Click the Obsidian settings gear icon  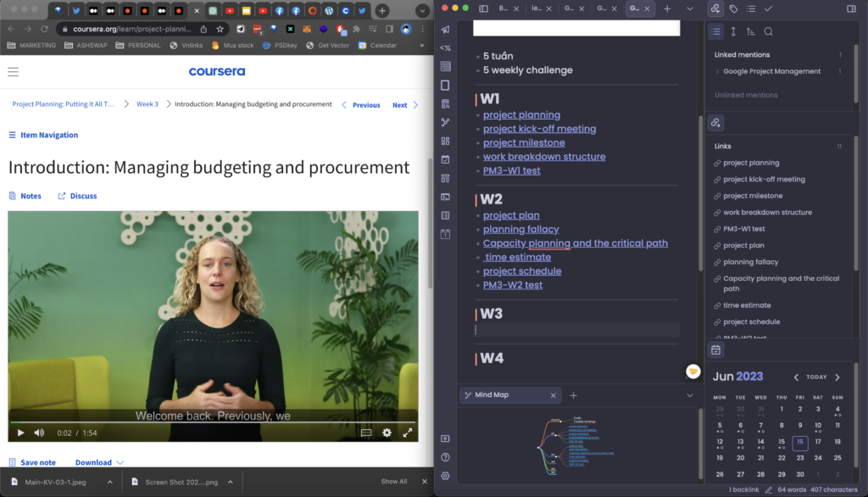click(445, 476)
